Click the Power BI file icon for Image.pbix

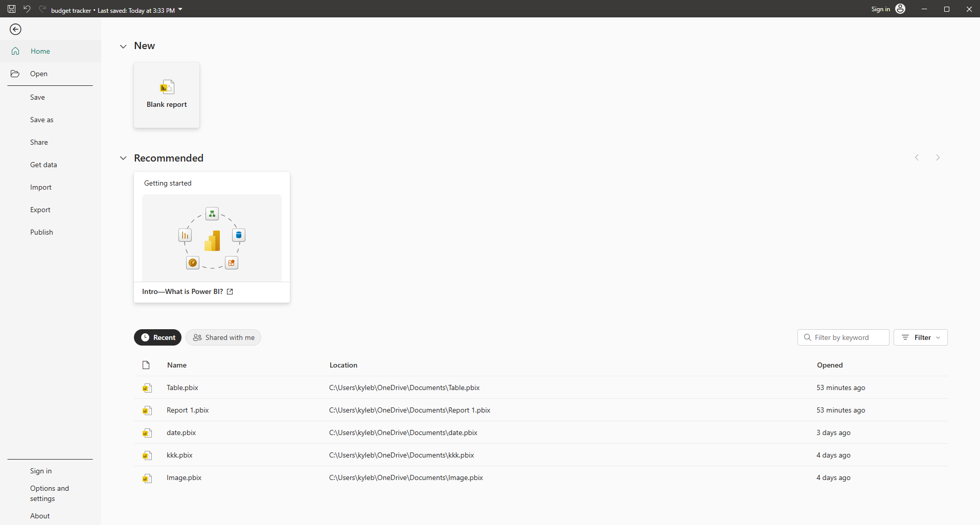147,478
